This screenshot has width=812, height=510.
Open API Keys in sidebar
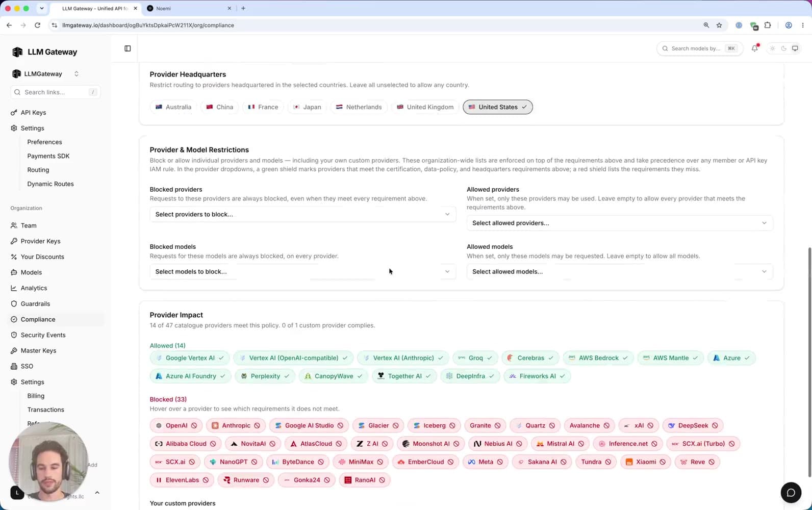click(33, 113)
